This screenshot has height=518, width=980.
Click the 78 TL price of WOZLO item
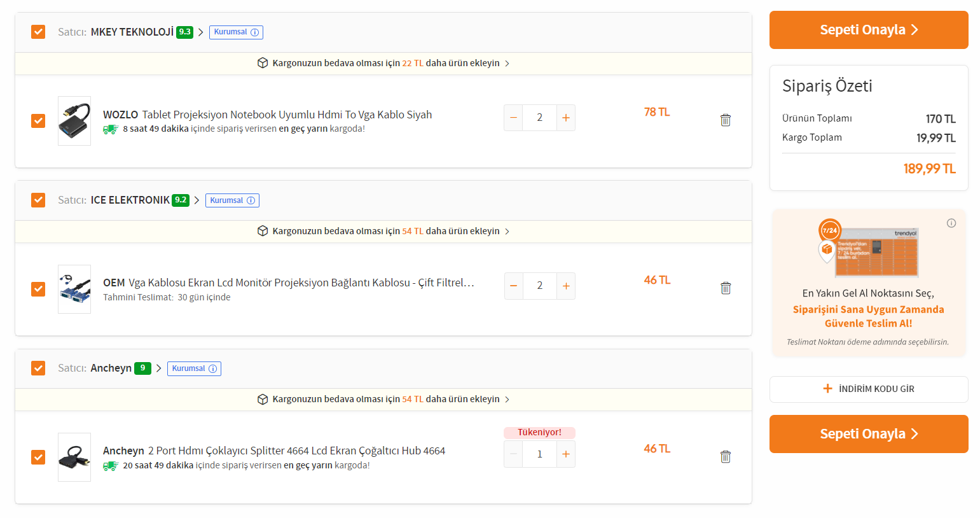[657, 112]
